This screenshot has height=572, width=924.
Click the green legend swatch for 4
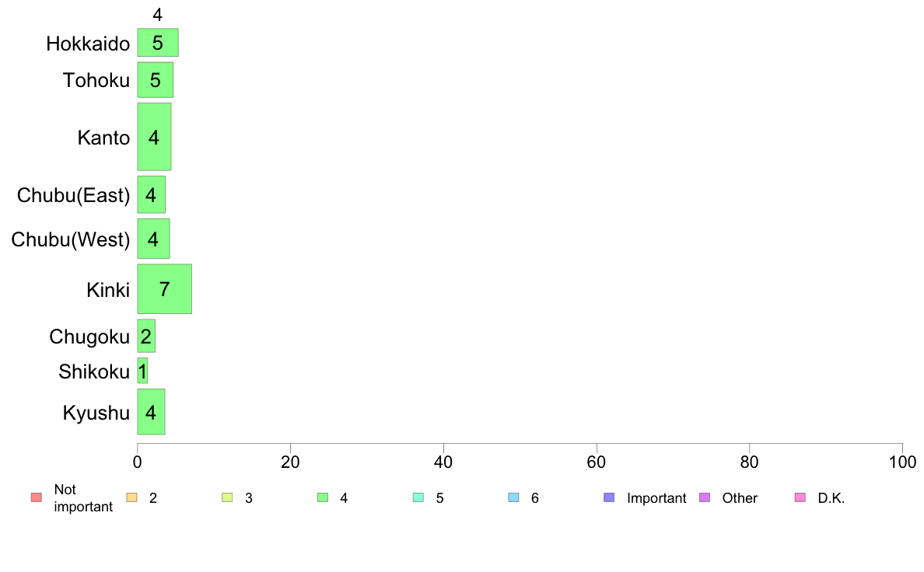pyautogui.click(x=323, y=497)
